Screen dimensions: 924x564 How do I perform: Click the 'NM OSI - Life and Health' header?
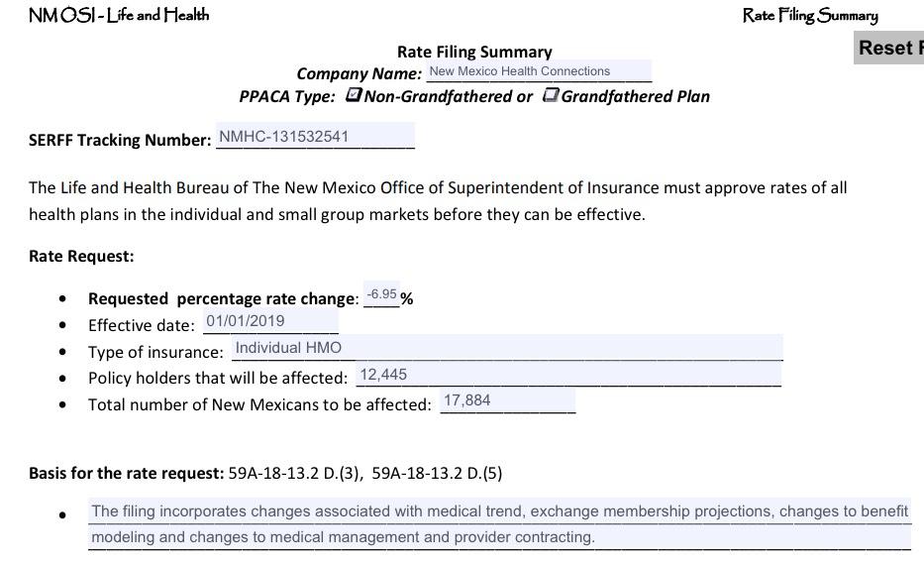(x=119, y=15)
